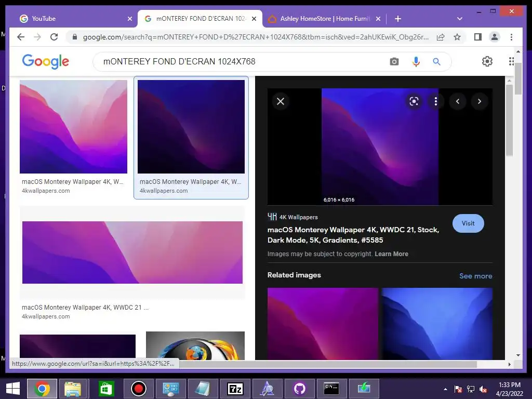
Task: Open the 4K Wallpapers source link
Action: (293, 217)
